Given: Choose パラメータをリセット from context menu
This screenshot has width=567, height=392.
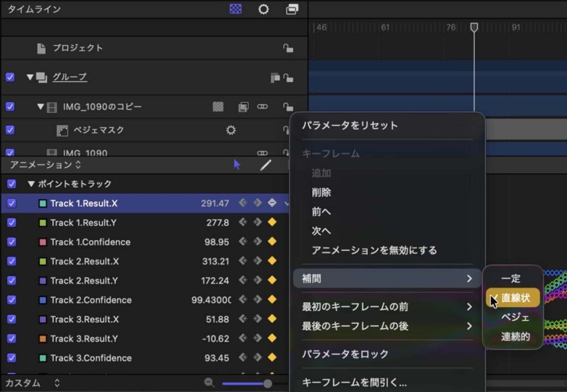Looking at the screenshot, I should 349,125.
